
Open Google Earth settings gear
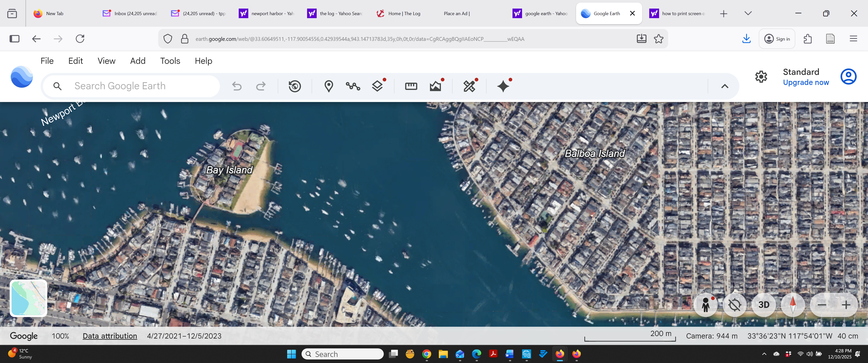761,77
